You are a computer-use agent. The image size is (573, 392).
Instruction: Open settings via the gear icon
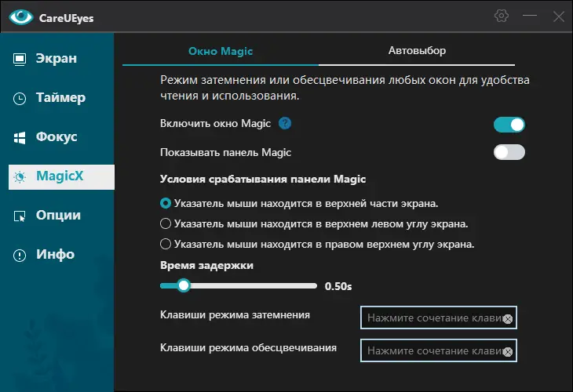click(502, 16)
